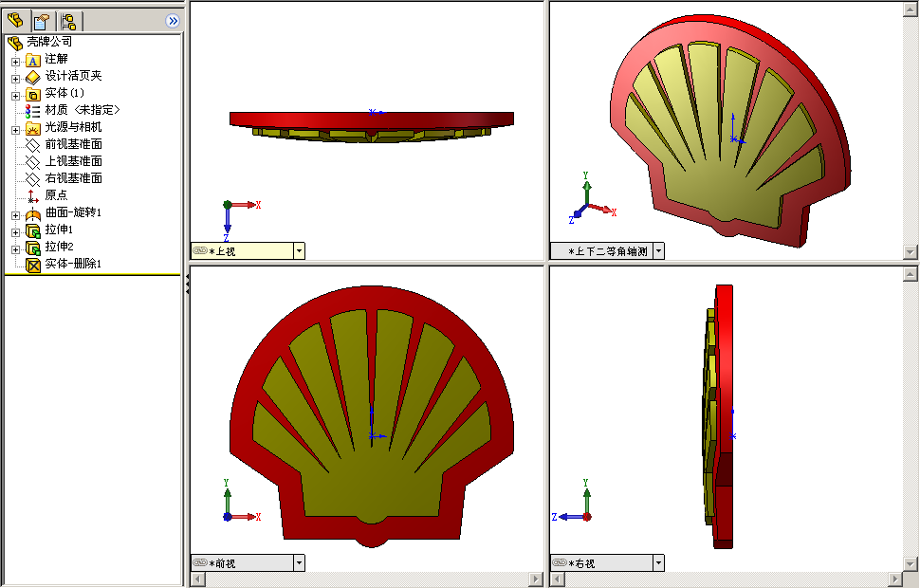The width and height of the screenshot is (920, 588).
Task: Click the shell model in isometric view
Action: (x=730, y=130)
